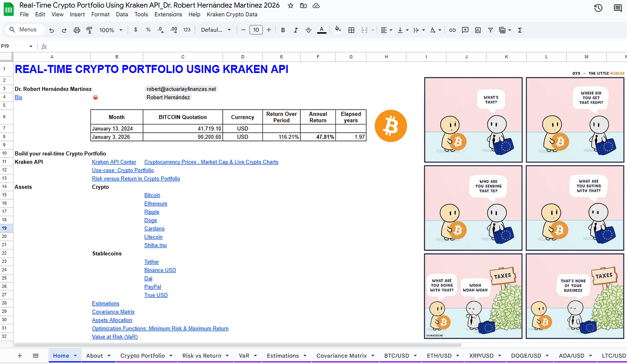
Task: Open the fill color paint bucket
Action: click(x=338, y=30)
